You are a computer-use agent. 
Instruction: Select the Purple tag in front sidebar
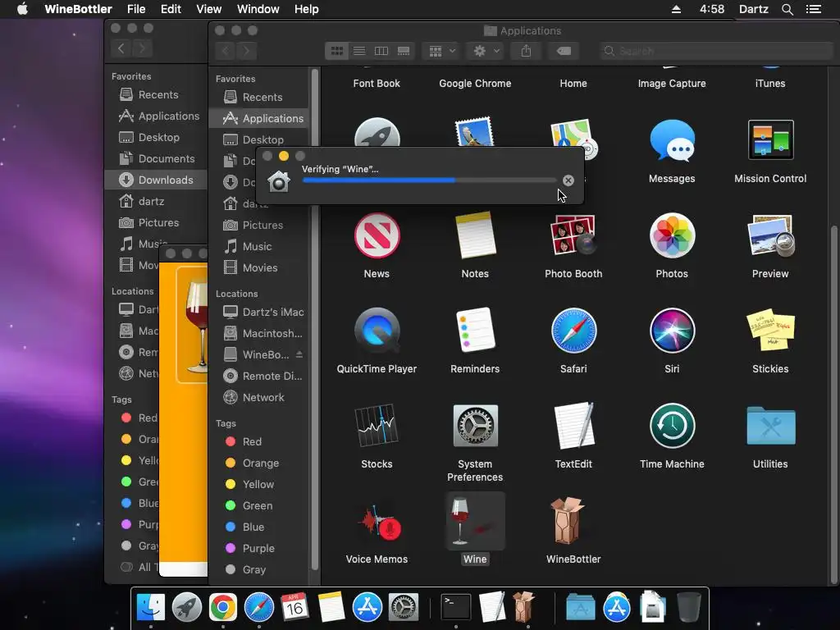pos(258,548)
